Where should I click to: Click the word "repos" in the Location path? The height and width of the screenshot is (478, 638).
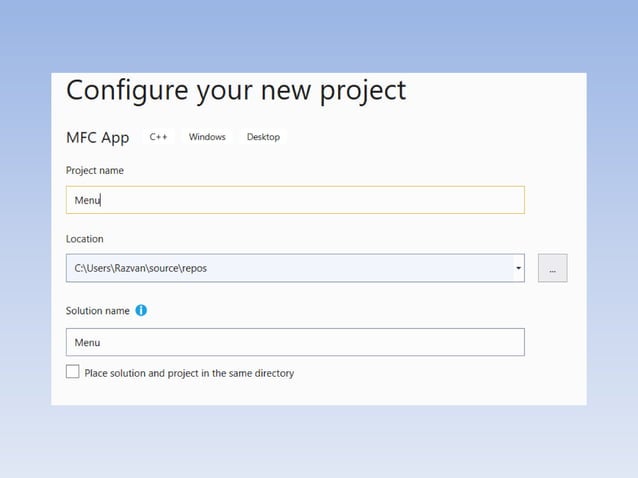point(194,268)
